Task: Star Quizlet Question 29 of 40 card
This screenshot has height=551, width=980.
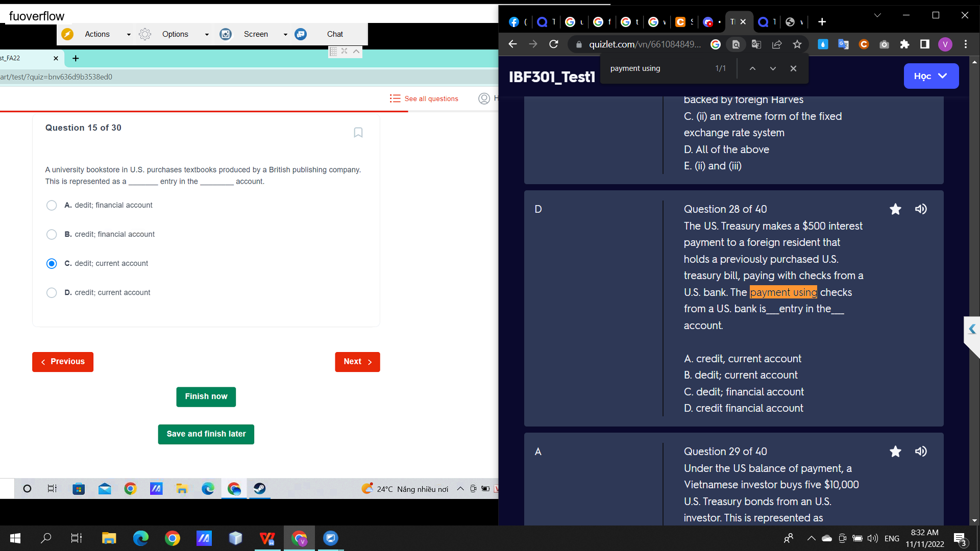Action: point(895,452)
